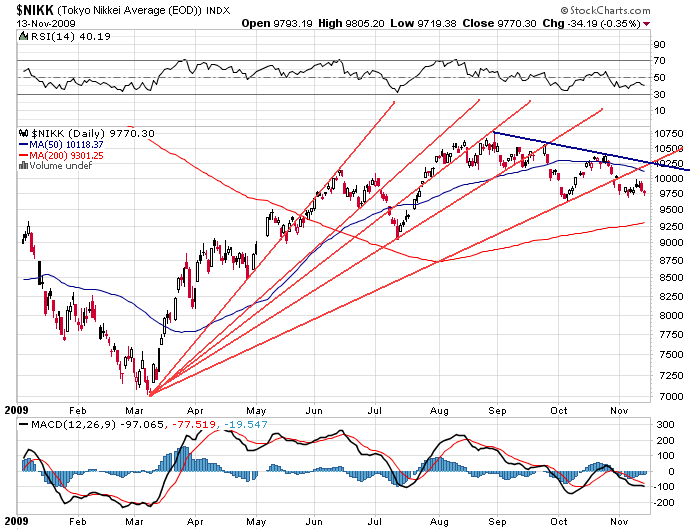Click the price axis label 9500

coord(671,209)
